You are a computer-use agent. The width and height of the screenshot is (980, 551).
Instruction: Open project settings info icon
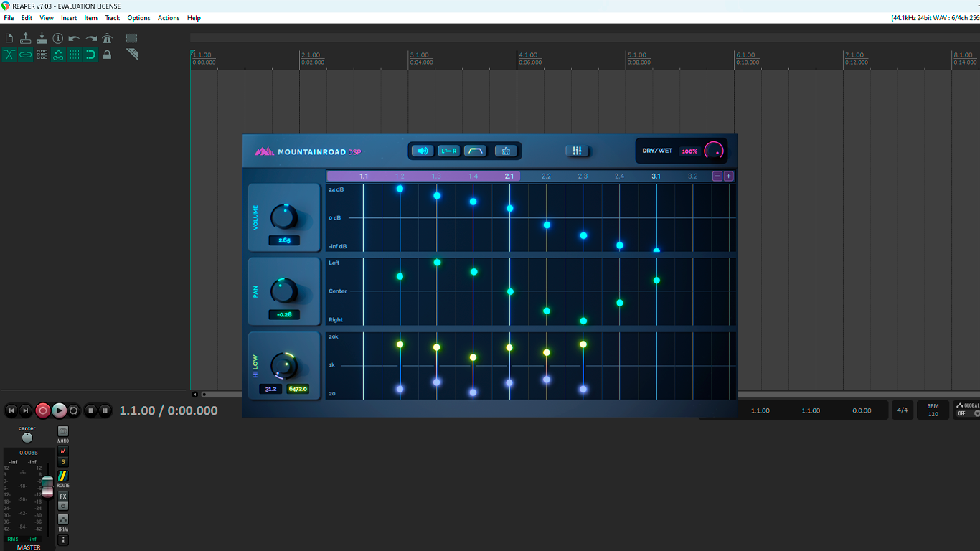[58, 38]
